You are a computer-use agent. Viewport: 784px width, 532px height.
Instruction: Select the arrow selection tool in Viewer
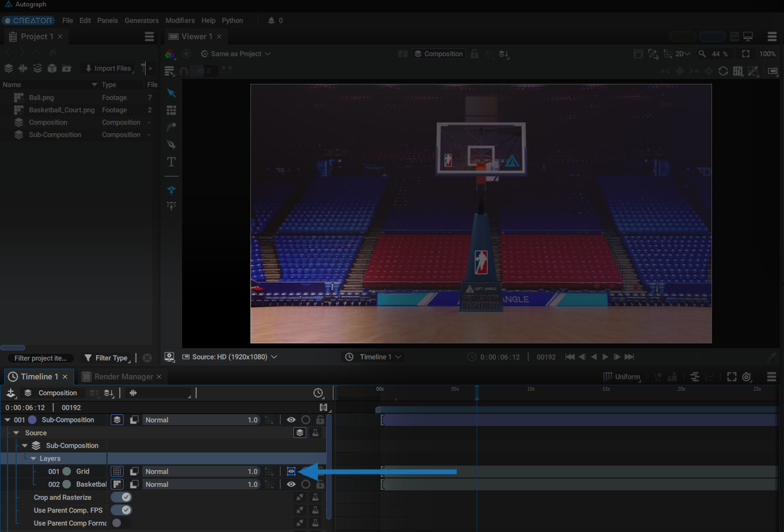pyautogui.click(x=171, y=93)
